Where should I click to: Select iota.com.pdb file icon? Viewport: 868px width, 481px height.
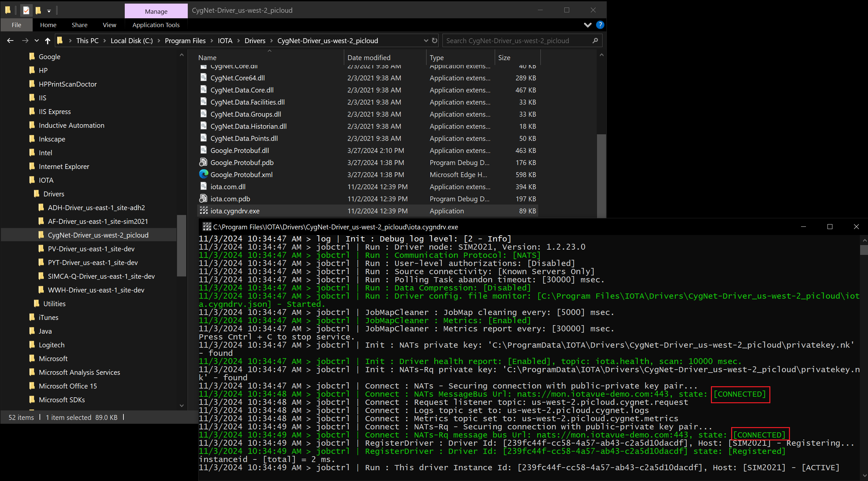click(x=203, y=198)
